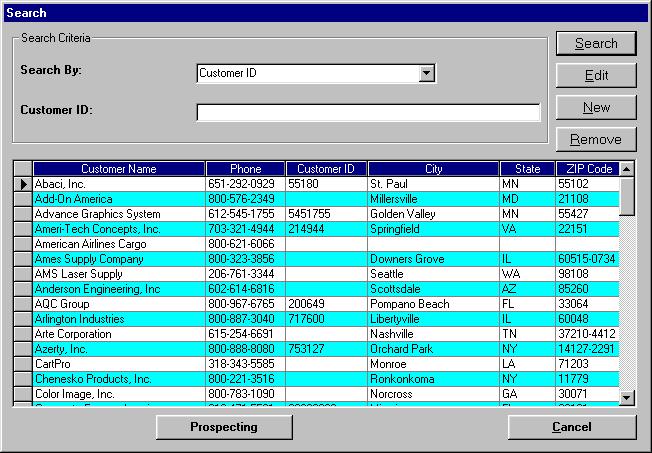Click phone number 651-292-0929
This screenshot has height=453, width=652.
point(245,184)
